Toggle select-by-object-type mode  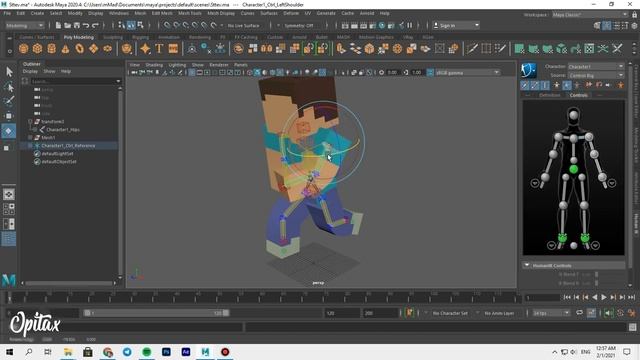coord(131,25)
